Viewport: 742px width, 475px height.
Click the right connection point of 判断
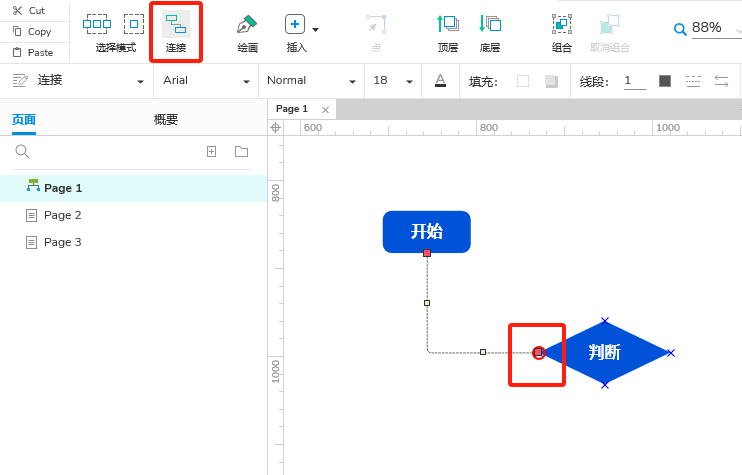point(671,353)
